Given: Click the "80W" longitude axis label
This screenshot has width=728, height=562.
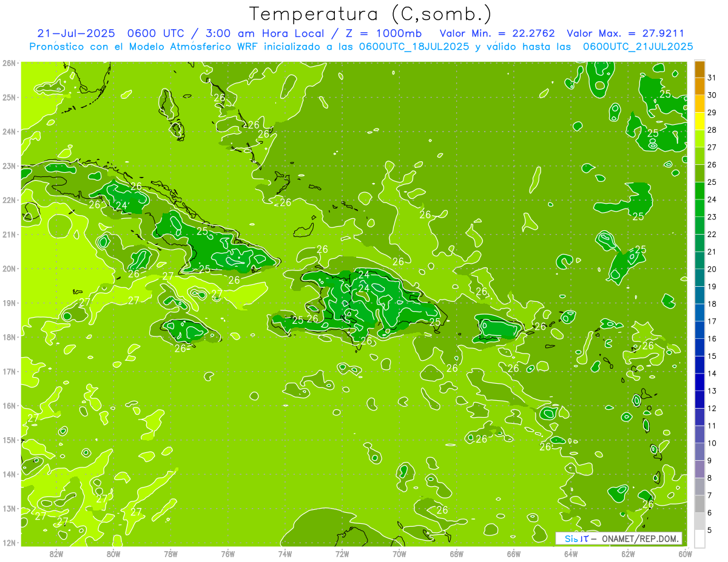Looking at the screenshot, I should click(113, 553).
